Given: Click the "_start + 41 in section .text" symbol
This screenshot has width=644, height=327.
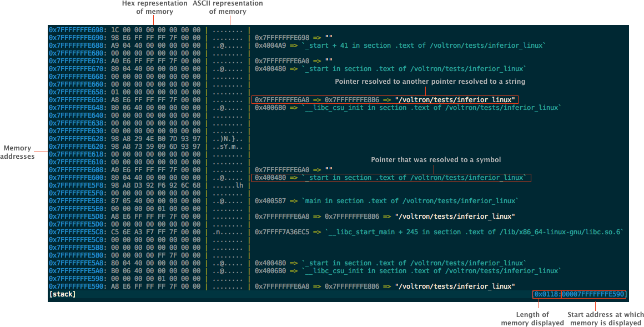Looking at the screenshot, I should coord(424,46).
